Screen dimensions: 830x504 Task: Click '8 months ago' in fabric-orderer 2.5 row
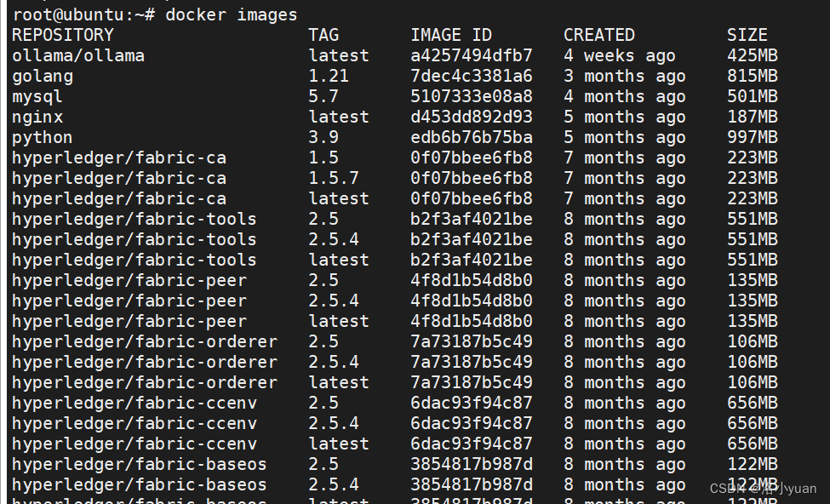click(x=625, y=342)
